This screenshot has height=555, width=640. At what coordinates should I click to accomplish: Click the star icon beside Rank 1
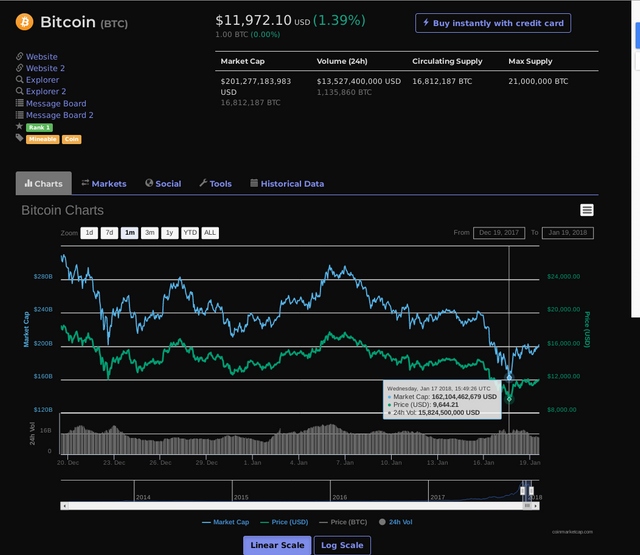[x=19, y=127]
